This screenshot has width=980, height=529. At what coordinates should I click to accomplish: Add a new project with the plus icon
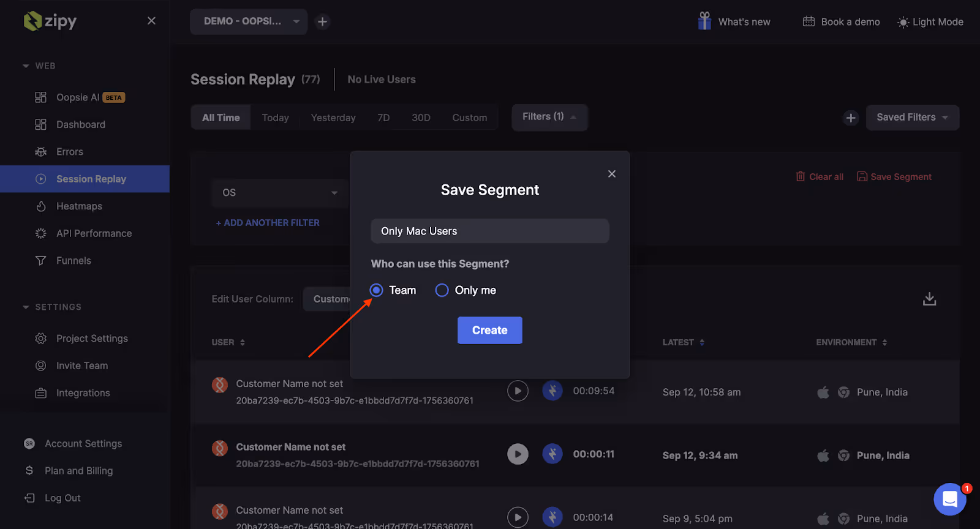pyautogui.click(x=322, y=22)
